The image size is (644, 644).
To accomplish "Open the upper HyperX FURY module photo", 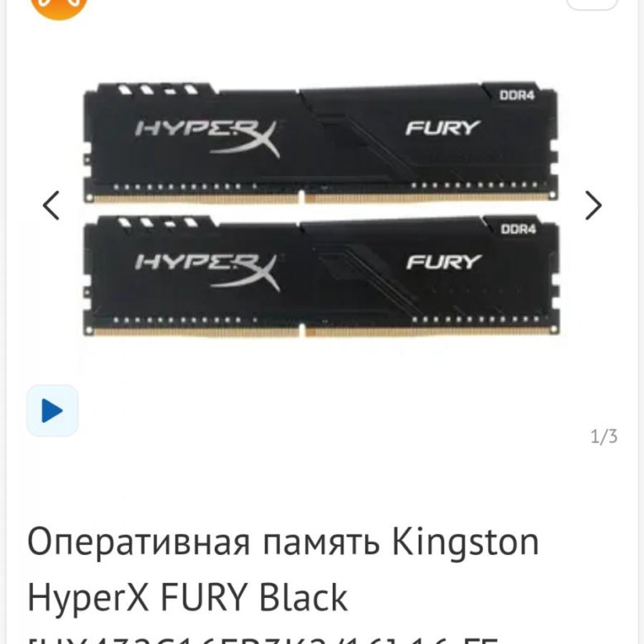I will coord(321,143).
